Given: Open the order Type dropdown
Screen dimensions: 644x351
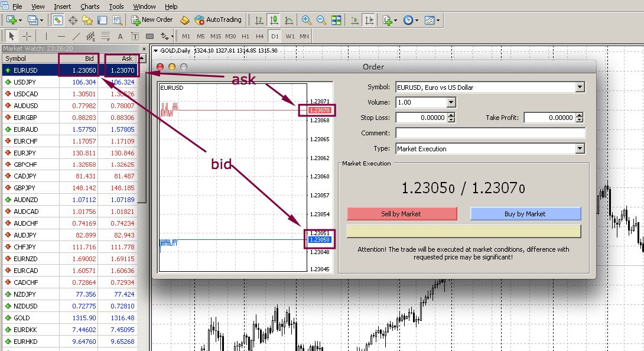Looking at the screenshot, I should pos(579,149).
